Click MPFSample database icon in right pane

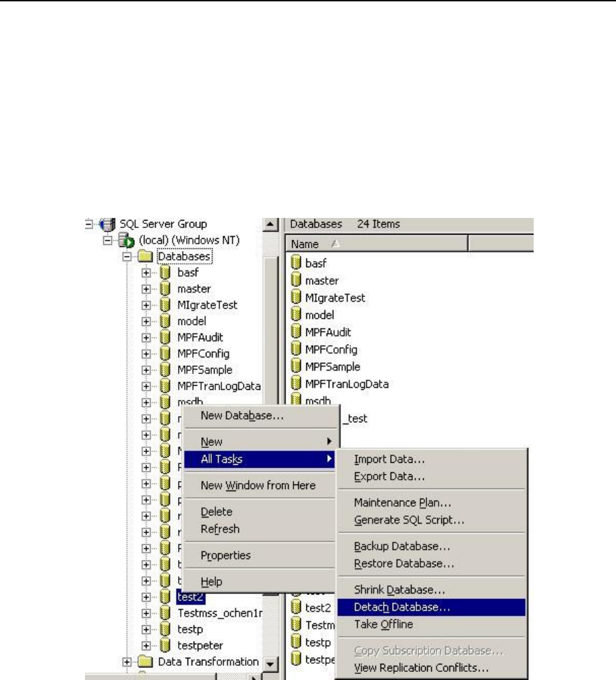[x=296, y=366]
